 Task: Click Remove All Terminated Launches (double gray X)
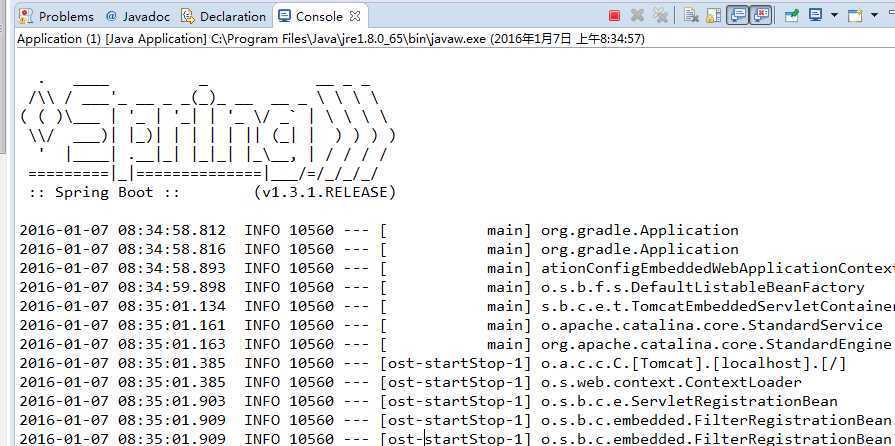(660, 16)
